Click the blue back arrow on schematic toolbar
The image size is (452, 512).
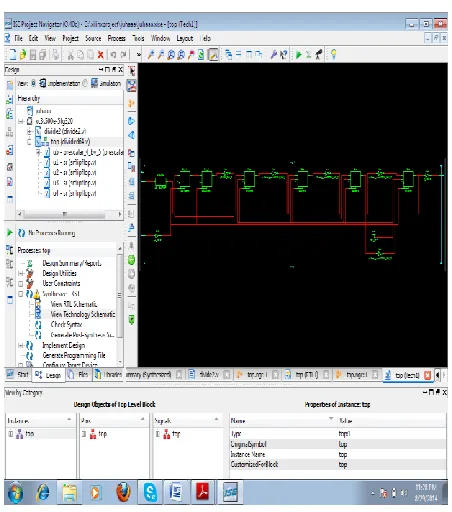click(131, 135)
